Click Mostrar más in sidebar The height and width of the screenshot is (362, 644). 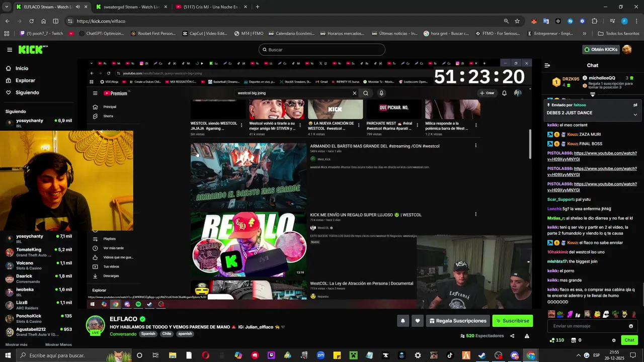[16, 345]
